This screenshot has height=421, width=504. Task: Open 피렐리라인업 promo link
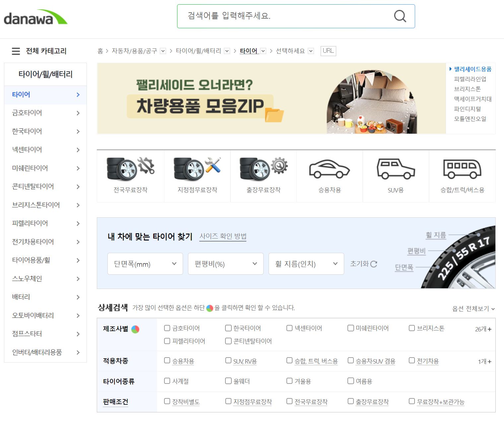pyautogui.click(x=470, y=79)
